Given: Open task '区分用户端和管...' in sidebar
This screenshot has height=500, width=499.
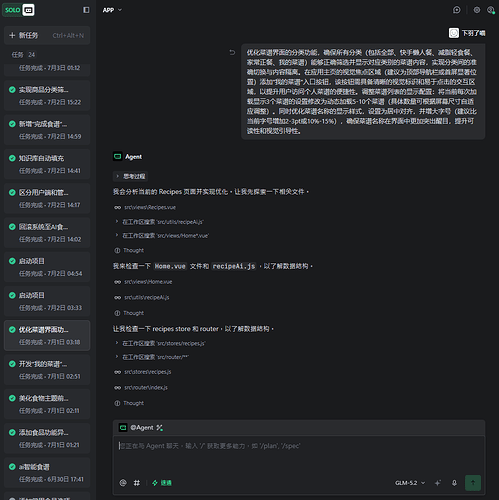Looking at the screenshot, I should 47,199.
